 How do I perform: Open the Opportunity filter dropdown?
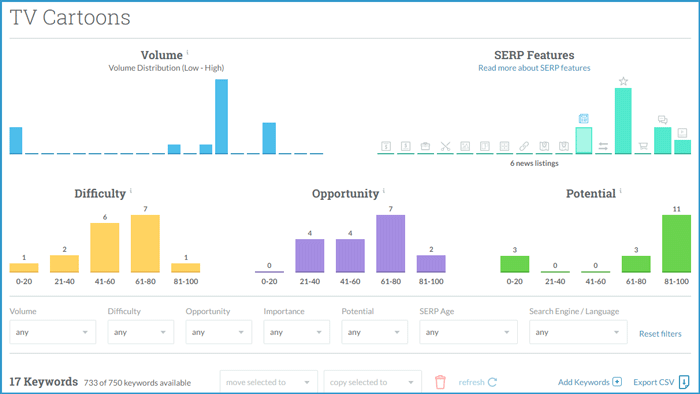(219, 332)
